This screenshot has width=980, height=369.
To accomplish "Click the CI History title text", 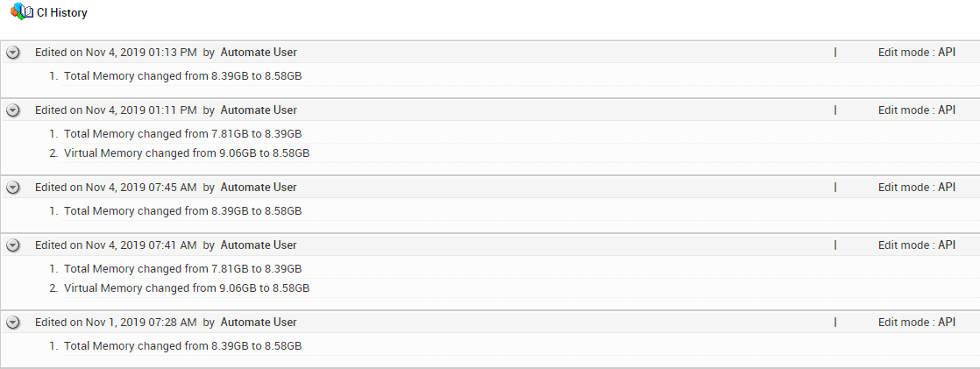I will (62, 12).
